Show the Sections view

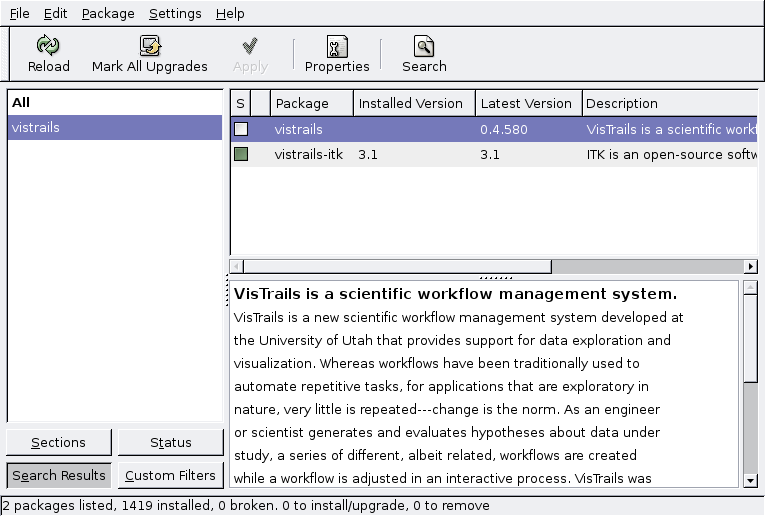(x=58, y=443)
